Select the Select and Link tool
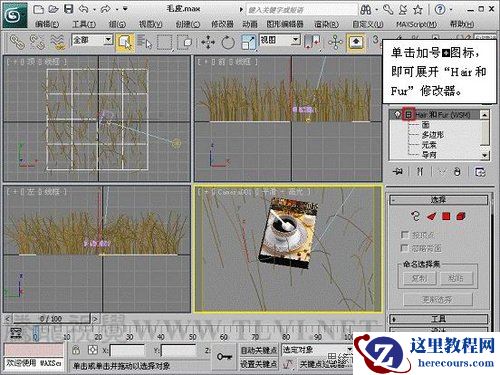500x375 pixels. pyautogui.click(x=16, y=42)
